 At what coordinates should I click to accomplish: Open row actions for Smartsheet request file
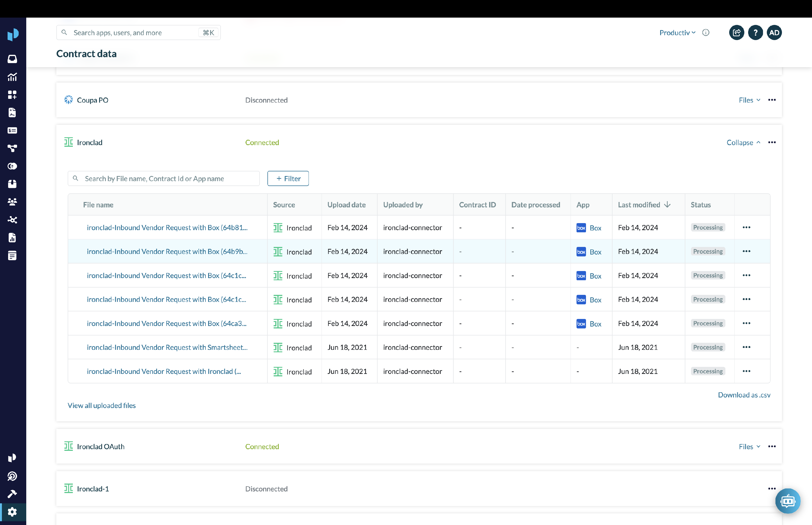(746, 347)
